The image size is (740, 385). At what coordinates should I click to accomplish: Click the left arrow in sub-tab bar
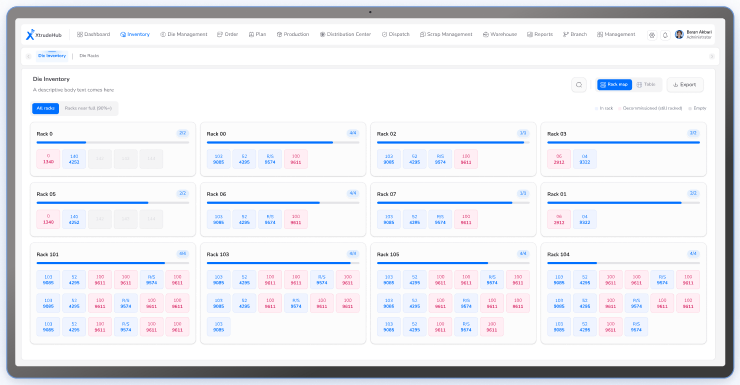(x=28, y=56)
